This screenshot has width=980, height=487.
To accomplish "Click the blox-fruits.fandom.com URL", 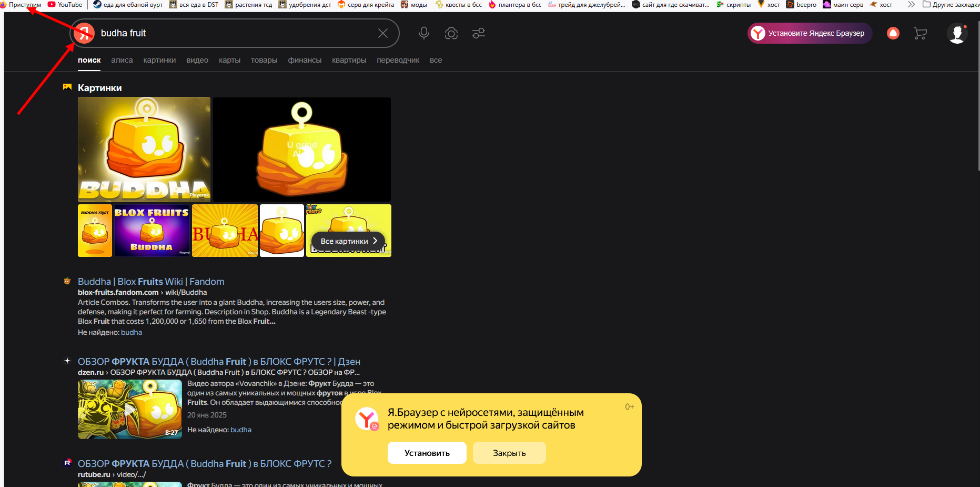I will pos(118,292).
